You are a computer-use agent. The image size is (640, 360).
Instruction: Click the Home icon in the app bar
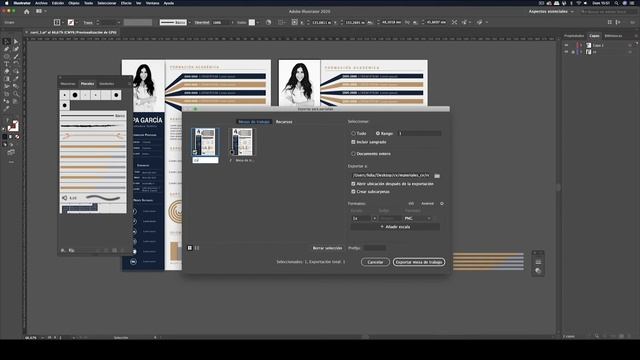27,11
